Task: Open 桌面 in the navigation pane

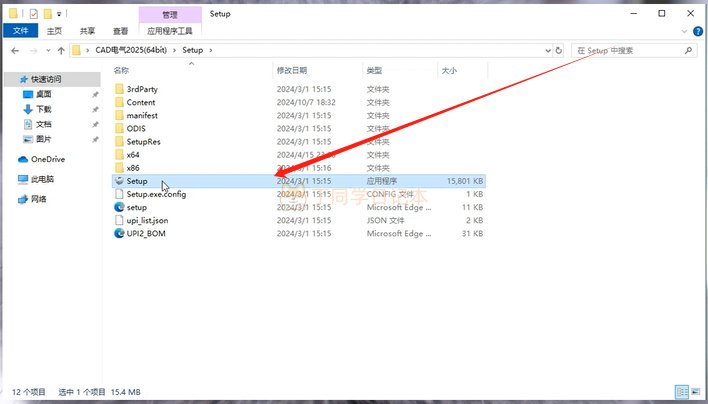Action: [43, 94]
